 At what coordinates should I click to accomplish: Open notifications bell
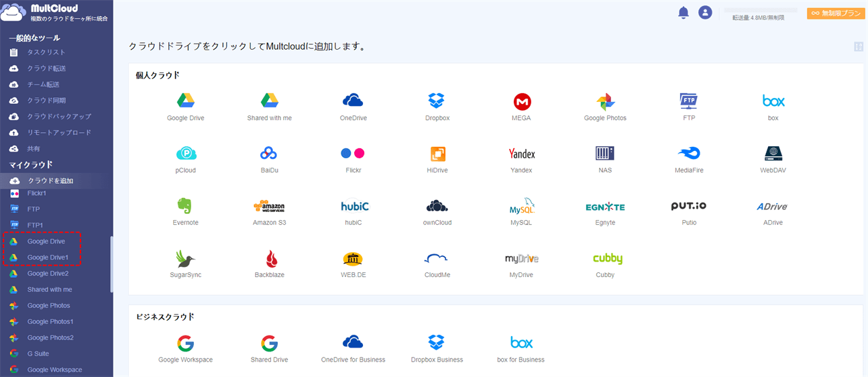(684, 13)
